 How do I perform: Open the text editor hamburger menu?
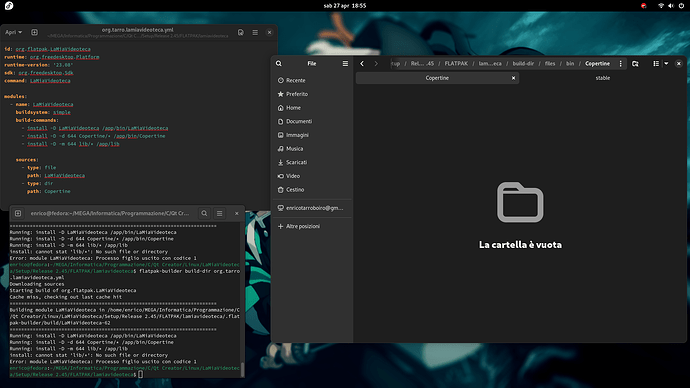(x=255, y=33)
